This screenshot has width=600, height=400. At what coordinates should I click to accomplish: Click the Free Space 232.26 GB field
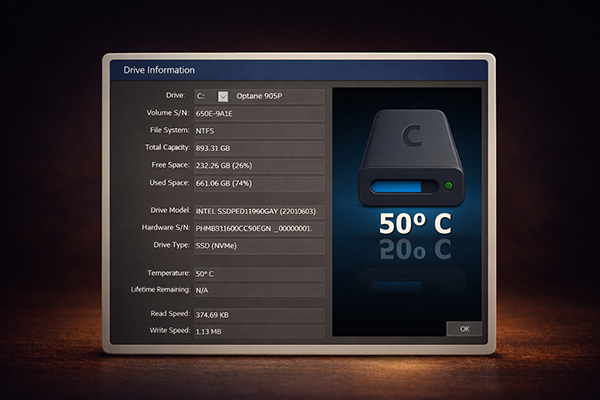pos(258,166)
